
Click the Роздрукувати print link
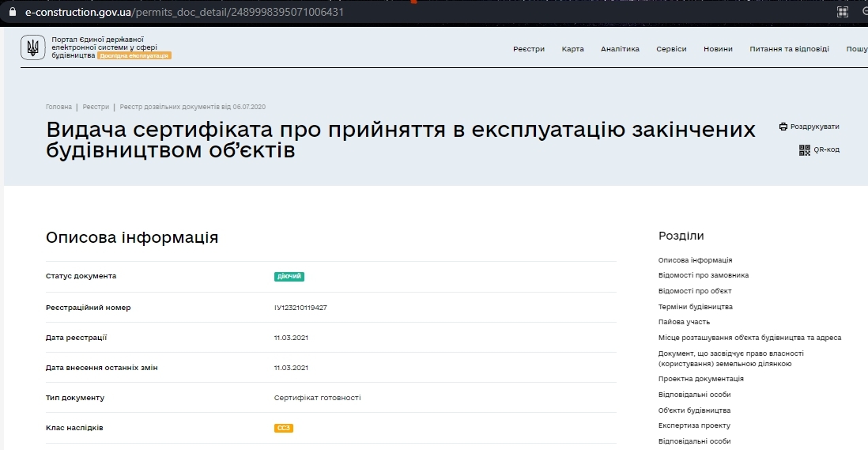tap(814, 127)
